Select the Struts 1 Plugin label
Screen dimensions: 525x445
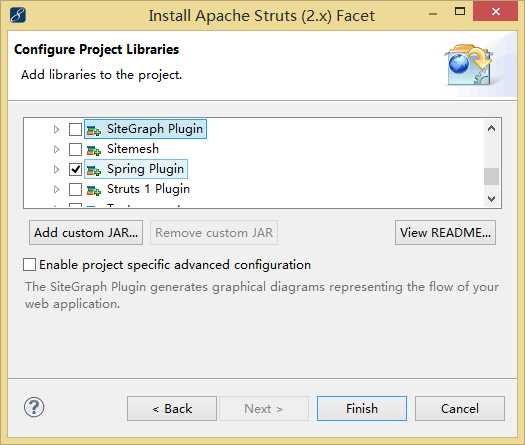pos(148,189)
